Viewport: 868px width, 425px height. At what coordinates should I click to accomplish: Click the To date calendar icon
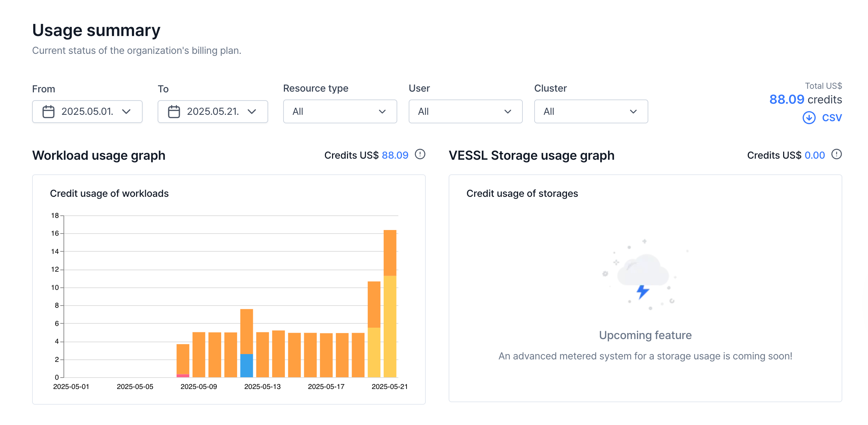pos(174,112)
